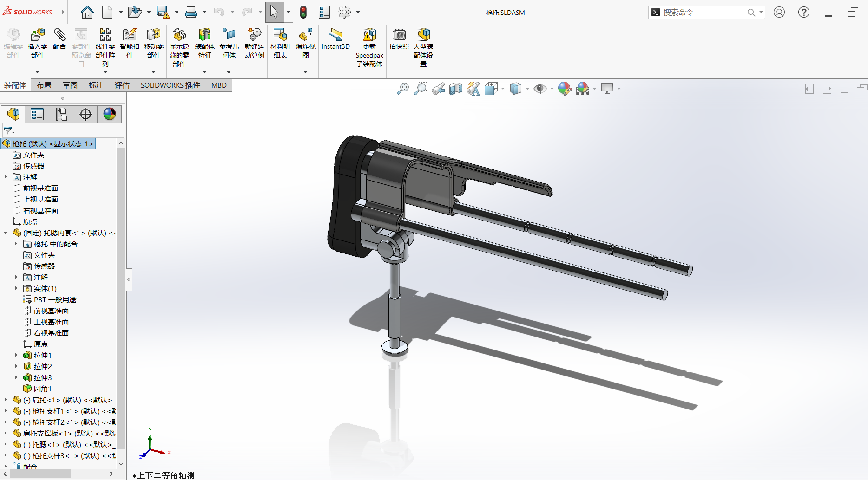Collapse the 托腮内套 component tree node
This screenshot has width=868, height=480.
[6, 233]
